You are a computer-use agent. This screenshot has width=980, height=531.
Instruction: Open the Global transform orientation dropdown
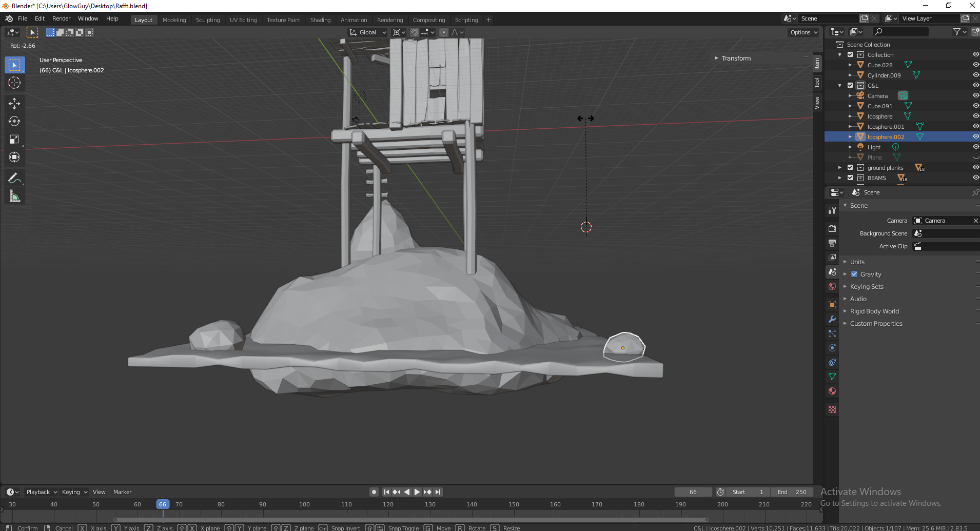point(368,32)
